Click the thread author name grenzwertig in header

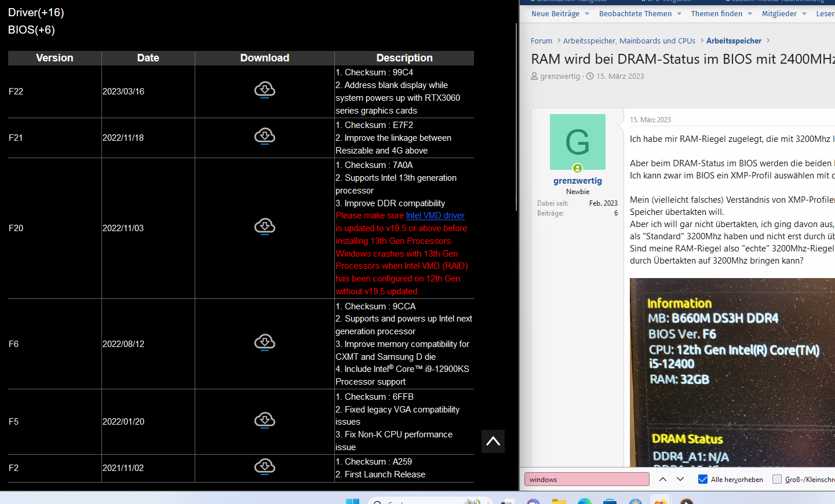click(x=560, y=76)
